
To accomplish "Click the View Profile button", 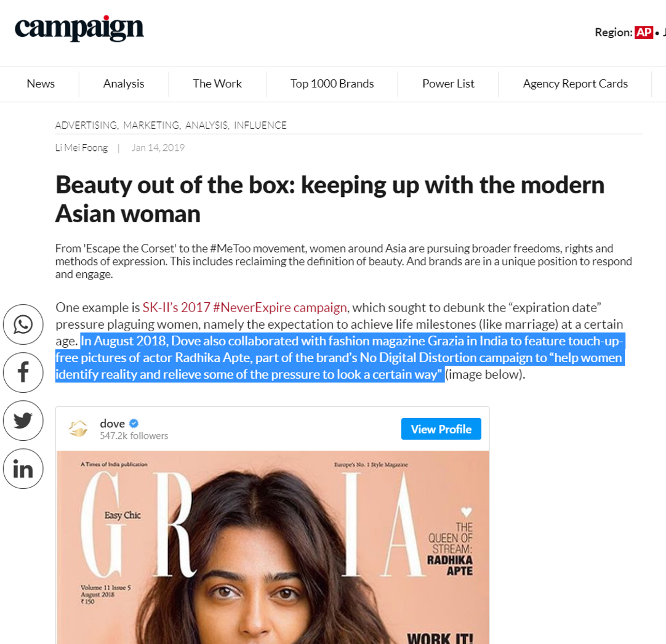I will 441,429.
